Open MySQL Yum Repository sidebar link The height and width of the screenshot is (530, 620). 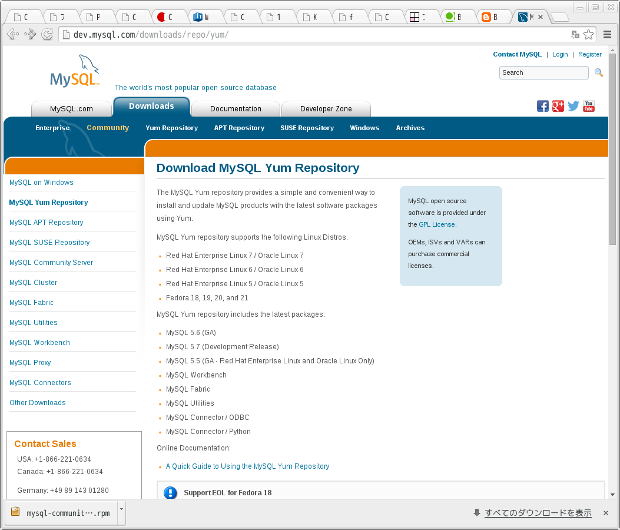[x=49, y=203]
